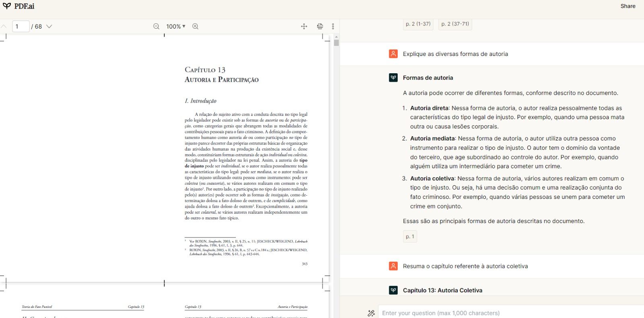Screen dimensions: 644x318
Task: Click the first ROXIN footnote in PDF
Action: pos(246,243)
